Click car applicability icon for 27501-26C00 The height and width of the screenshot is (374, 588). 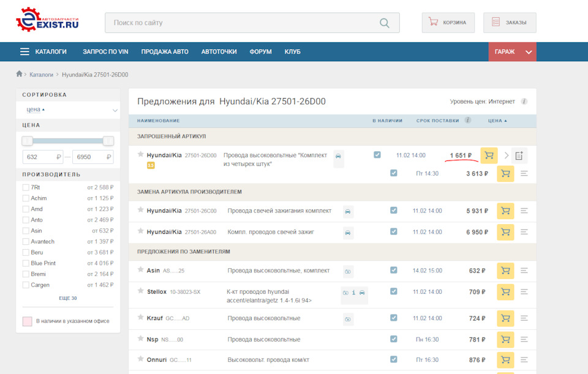[348, 211]
